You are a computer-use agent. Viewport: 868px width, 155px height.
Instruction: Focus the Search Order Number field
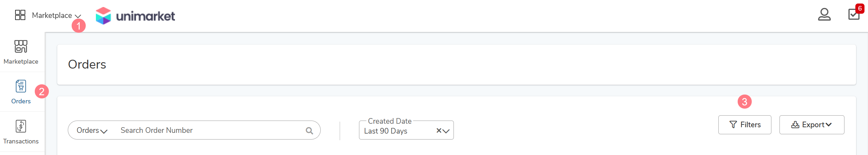click(x=211, y=130)
